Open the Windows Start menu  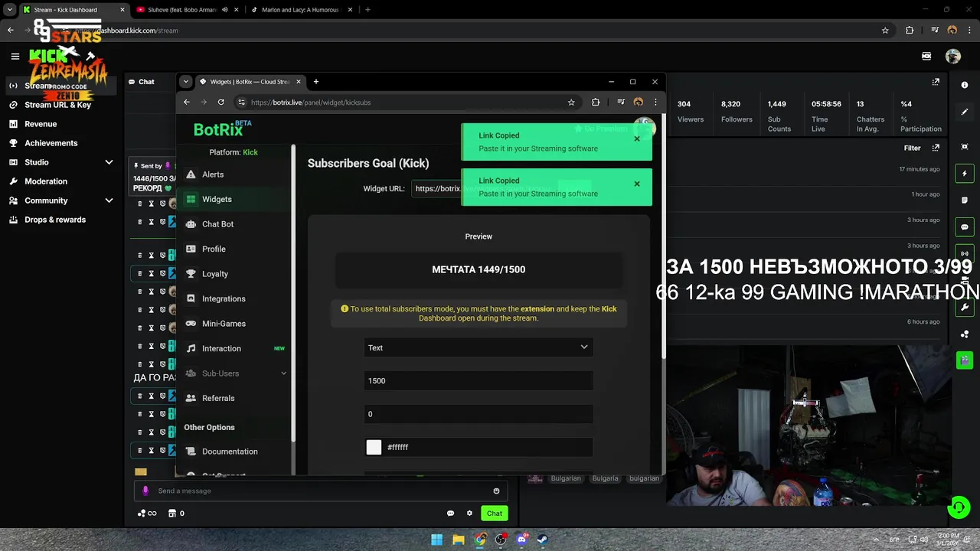436,540
